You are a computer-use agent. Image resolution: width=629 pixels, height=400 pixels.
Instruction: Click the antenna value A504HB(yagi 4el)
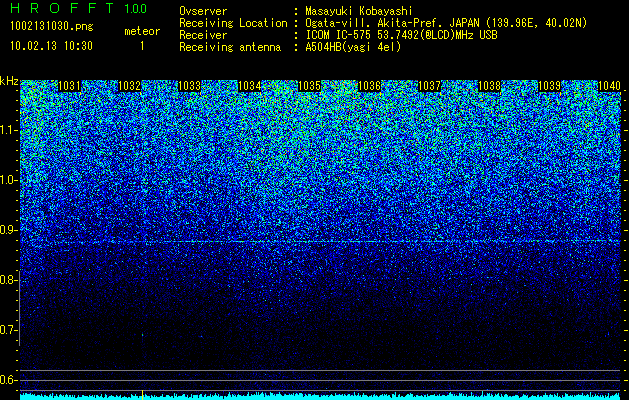353,47
